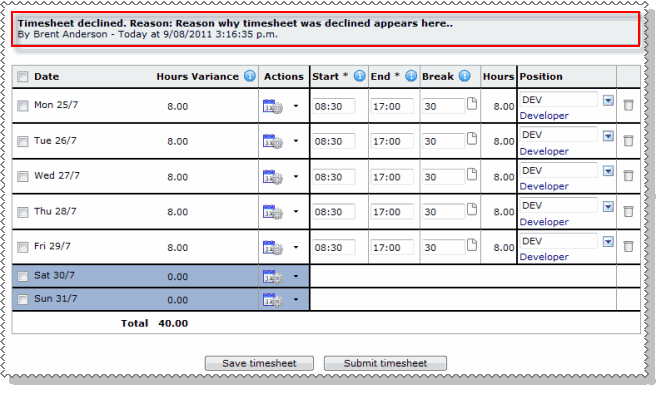Open the Developer link in Thu 28/7 row
This screenshot has height=394, width=665.
click(544, 222)
